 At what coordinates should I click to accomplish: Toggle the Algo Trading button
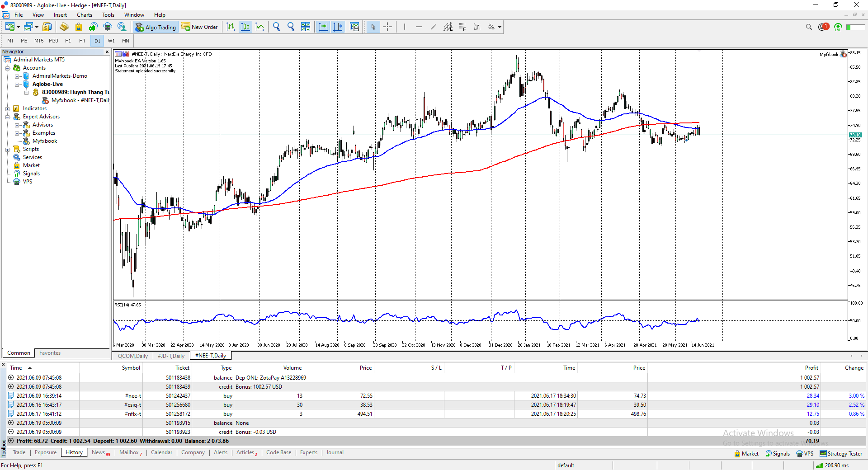point(156,27)
